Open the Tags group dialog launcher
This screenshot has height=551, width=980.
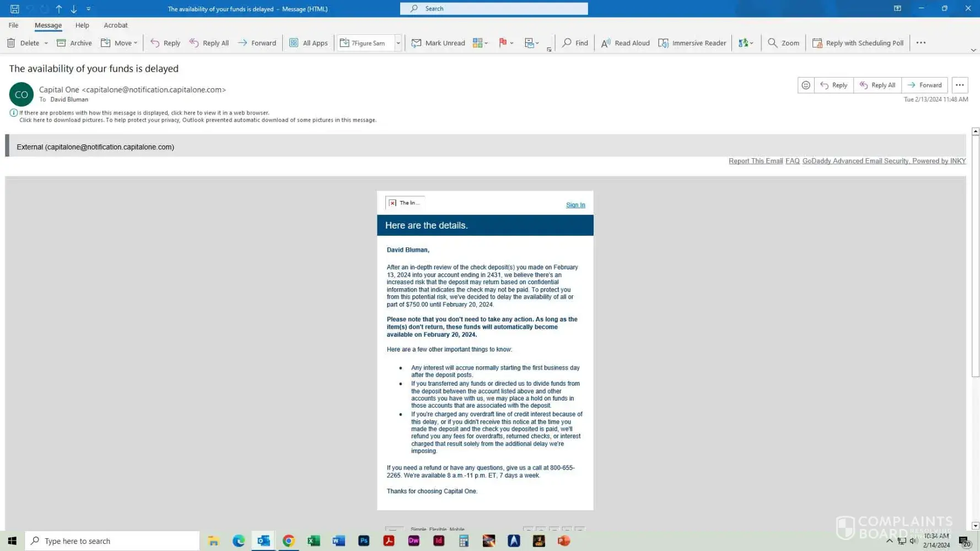(x=549, y=50)
